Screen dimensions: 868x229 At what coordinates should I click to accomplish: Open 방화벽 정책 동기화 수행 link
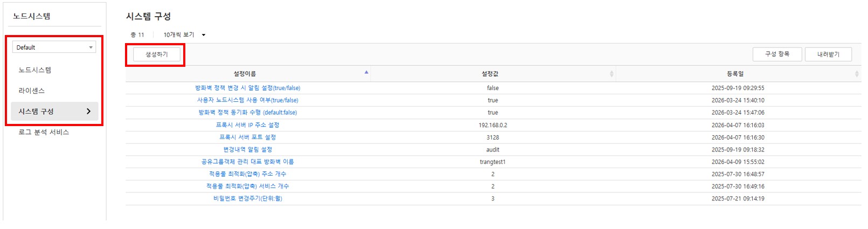(248, 113)
